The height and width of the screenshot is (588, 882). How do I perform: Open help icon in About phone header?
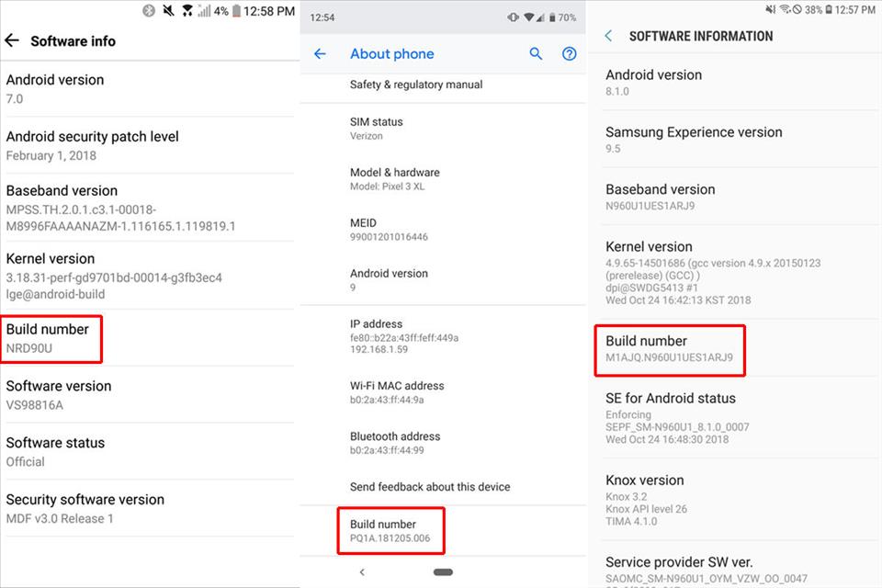click(x=570, y=54)
